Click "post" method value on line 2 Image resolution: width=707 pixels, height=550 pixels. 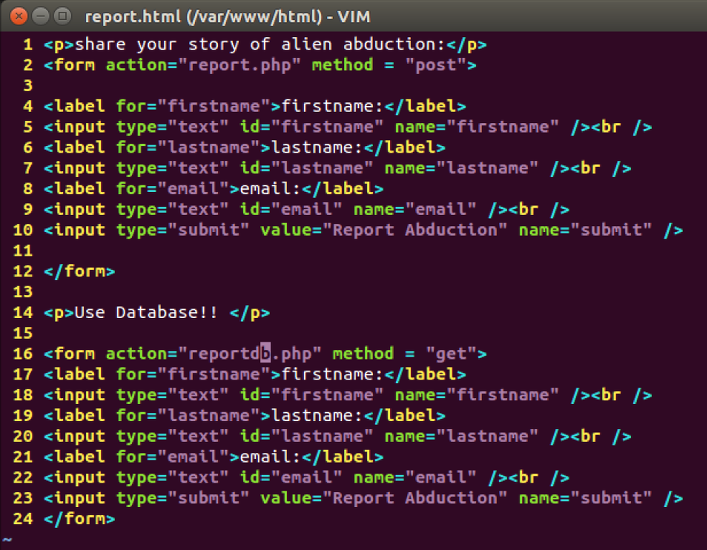pos(436,65)
